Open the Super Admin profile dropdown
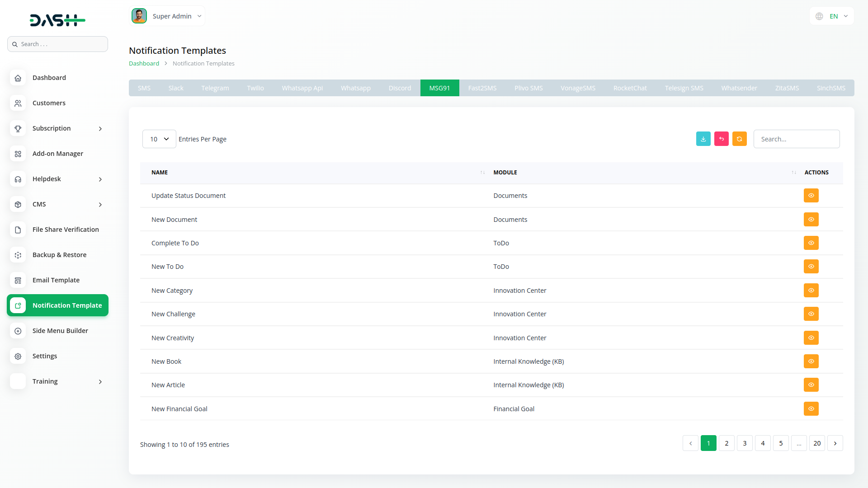Image resolution: width=868 pixels, height=488 pixels. [x=167, y=16]
